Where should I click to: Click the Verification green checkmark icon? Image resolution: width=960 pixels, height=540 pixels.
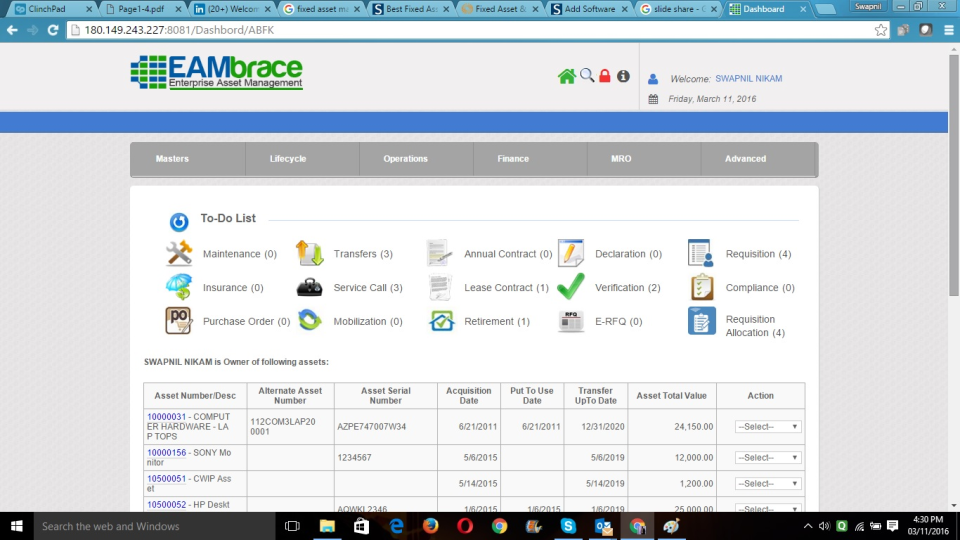571,287
